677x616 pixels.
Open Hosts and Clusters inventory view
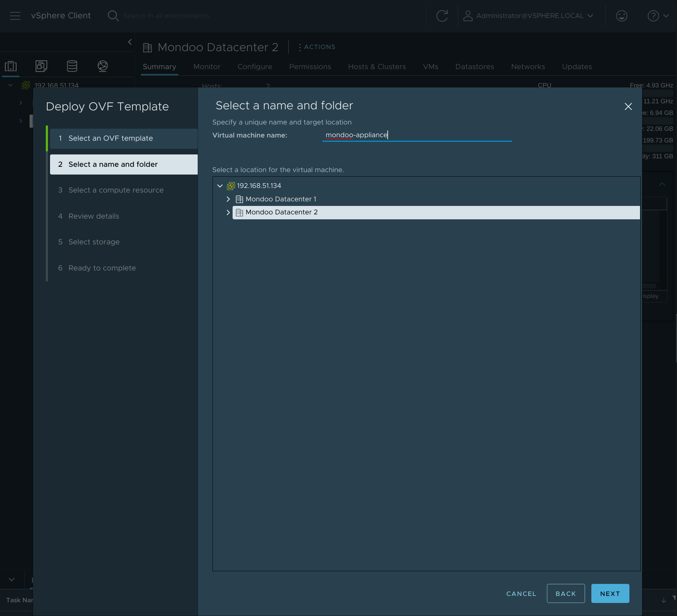click(11, 66)
